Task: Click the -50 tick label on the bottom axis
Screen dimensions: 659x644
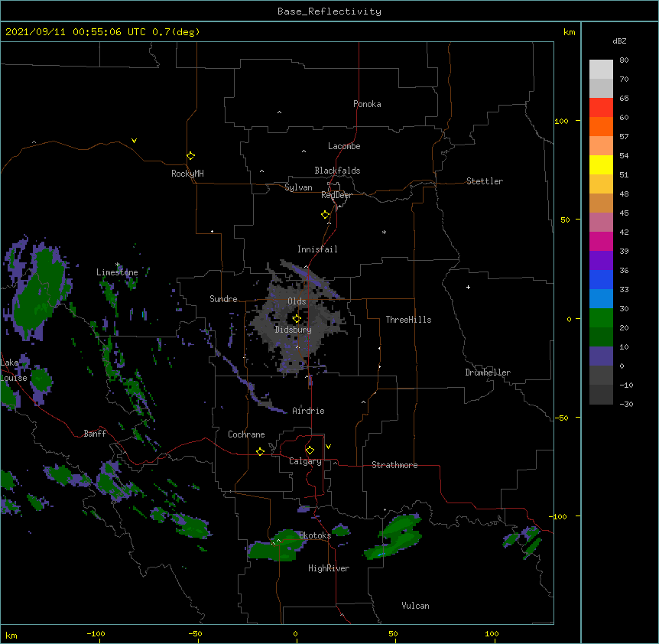Action: [195, 633]
